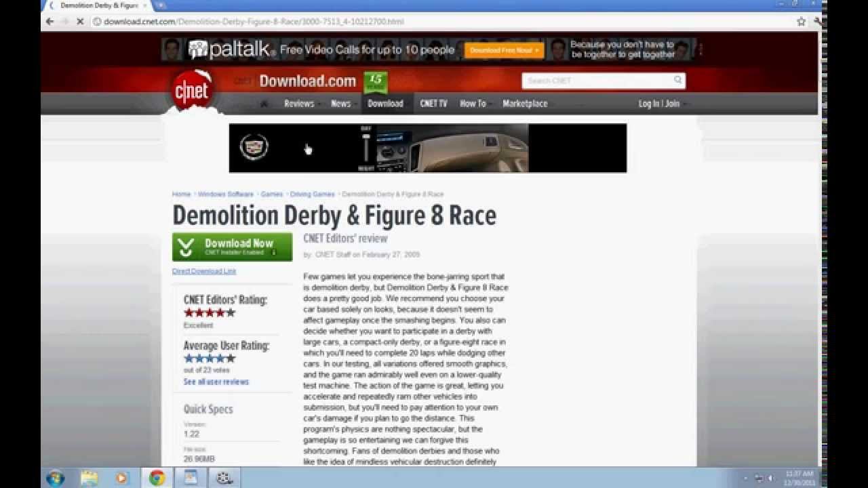Click Log In | Join
This screenshot has width=868, height=488.
pos(659,104)
